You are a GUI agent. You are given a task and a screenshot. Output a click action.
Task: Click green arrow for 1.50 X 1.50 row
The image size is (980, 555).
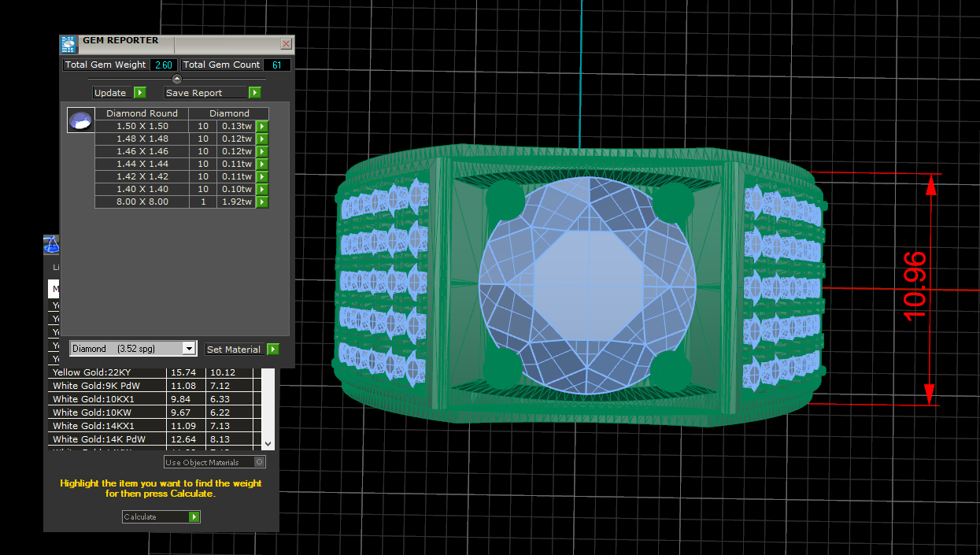click(x=262, y=126)
